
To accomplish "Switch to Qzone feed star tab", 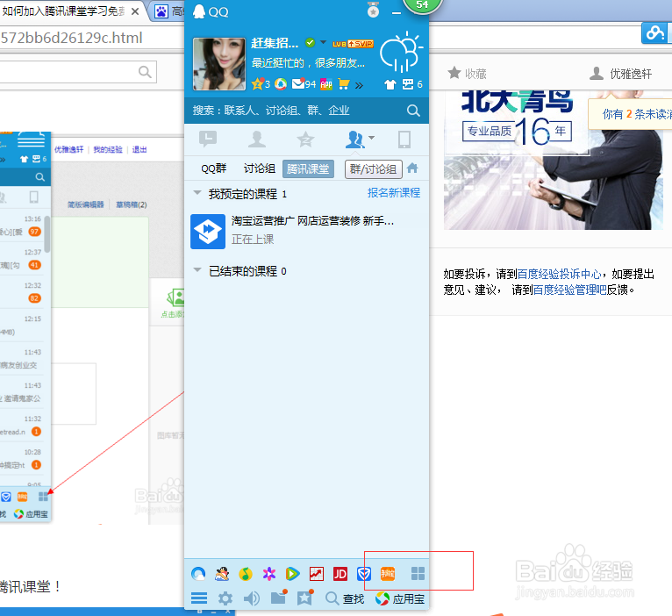I will point(306,140).
